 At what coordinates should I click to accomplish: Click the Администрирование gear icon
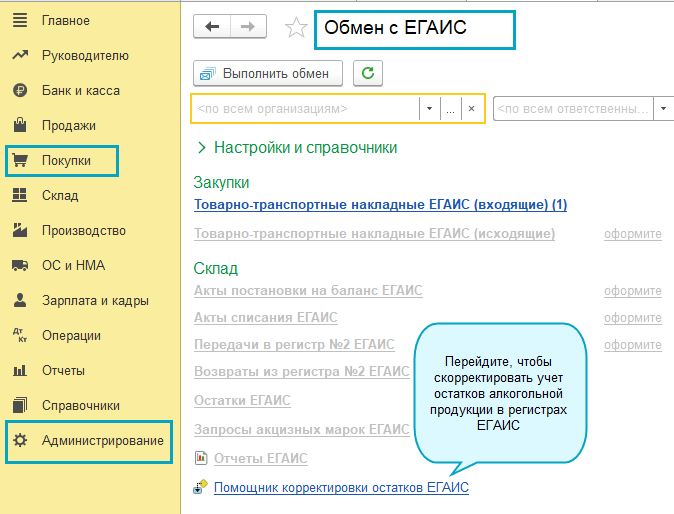coord(20,440)
